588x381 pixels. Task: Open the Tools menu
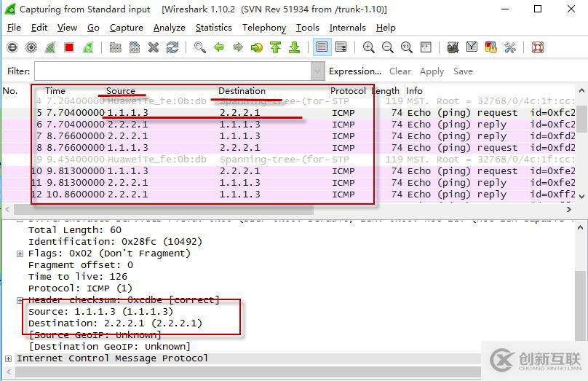click(308, 28)
